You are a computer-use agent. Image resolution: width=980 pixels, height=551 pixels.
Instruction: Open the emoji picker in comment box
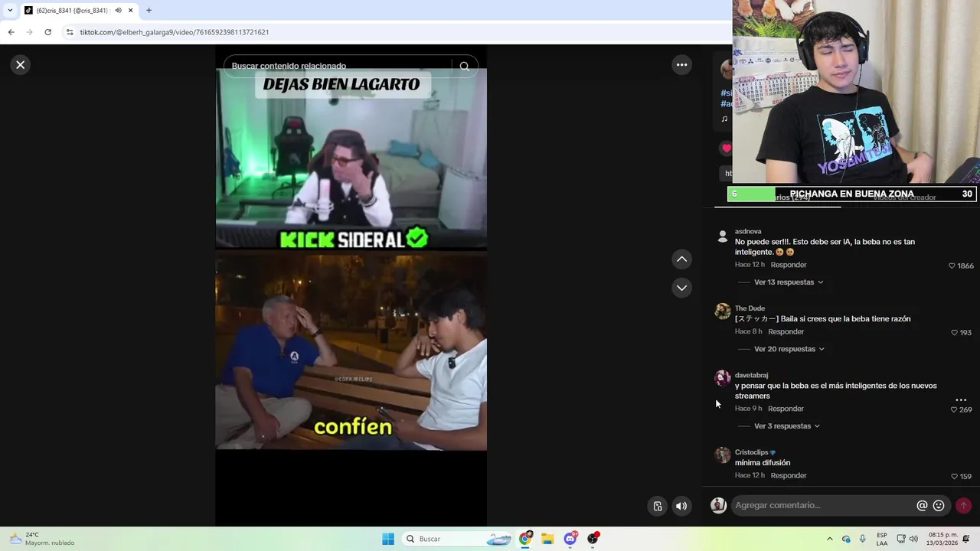click(939, 505)
